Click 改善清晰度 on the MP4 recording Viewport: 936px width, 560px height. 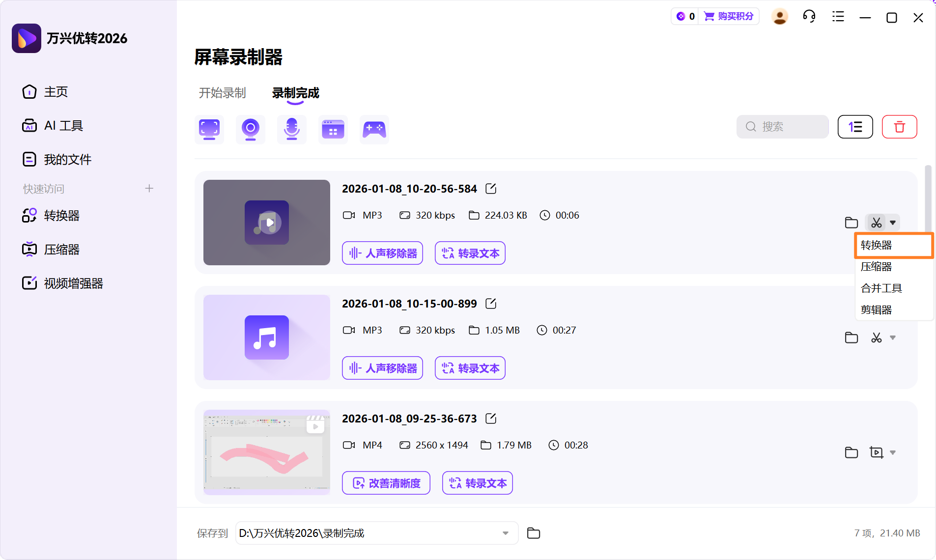coord(386,483)
